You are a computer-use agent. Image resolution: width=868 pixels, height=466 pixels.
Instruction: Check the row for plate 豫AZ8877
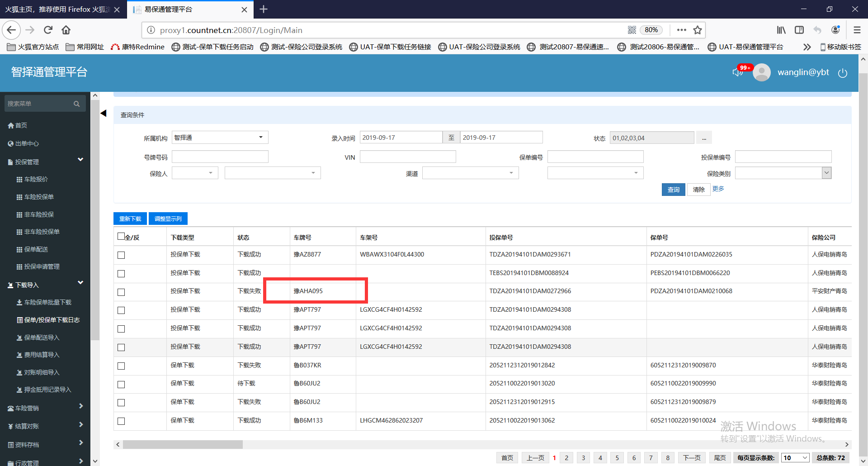coord(121,255)
